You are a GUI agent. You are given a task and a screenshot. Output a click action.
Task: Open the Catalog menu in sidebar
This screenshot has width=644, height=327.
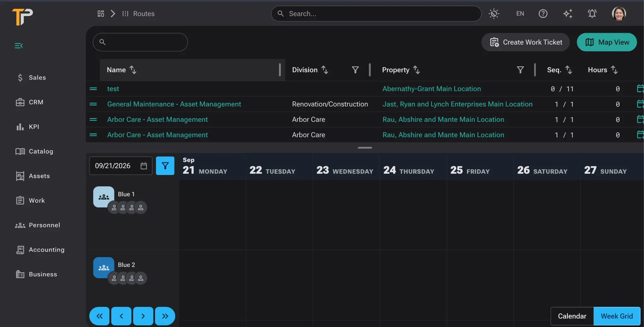click(x=35, y=151)
